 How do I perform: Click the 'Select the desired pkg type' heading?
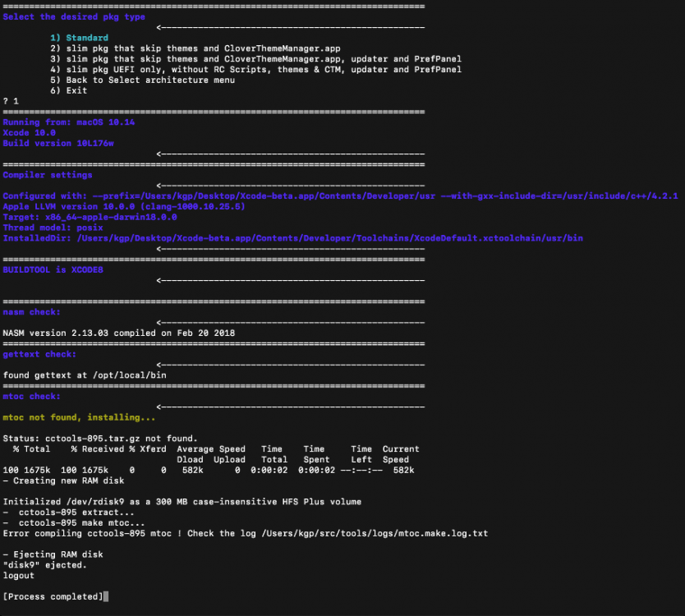(74, 17)
